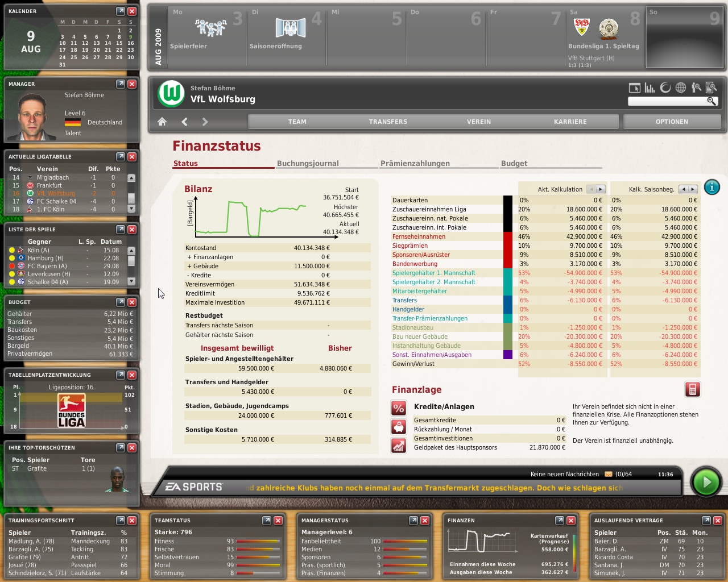Click the swirl icon in header toolbar

pos(665,88)
